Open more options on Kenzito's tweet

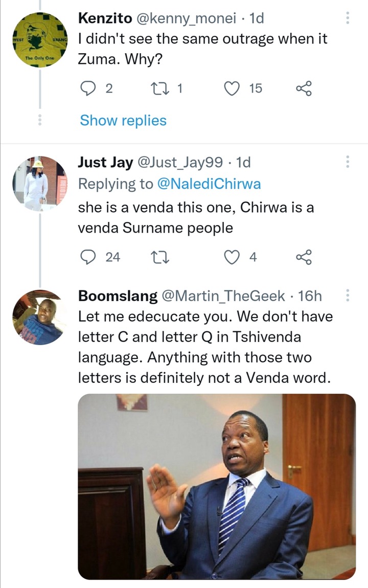[348, 17]
